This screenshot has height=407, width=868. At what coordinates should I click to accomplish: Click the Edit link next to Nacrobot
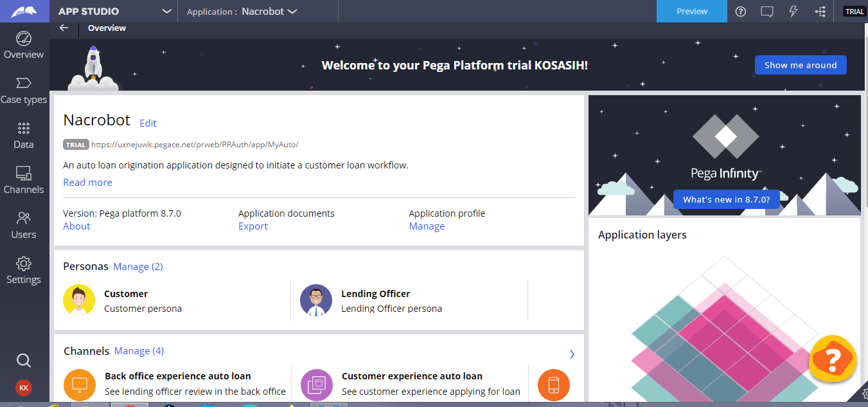[x=148, y=123]
